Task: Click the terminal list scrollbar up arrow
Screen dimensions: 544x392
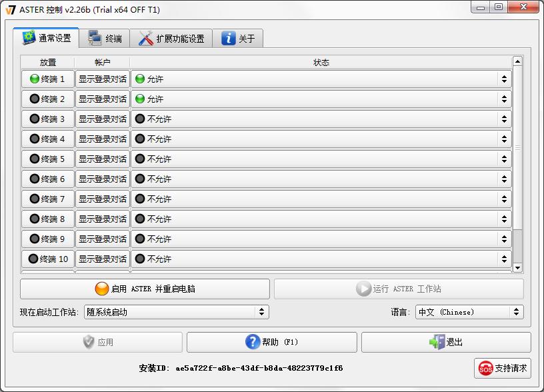Action: click(517, 61)
